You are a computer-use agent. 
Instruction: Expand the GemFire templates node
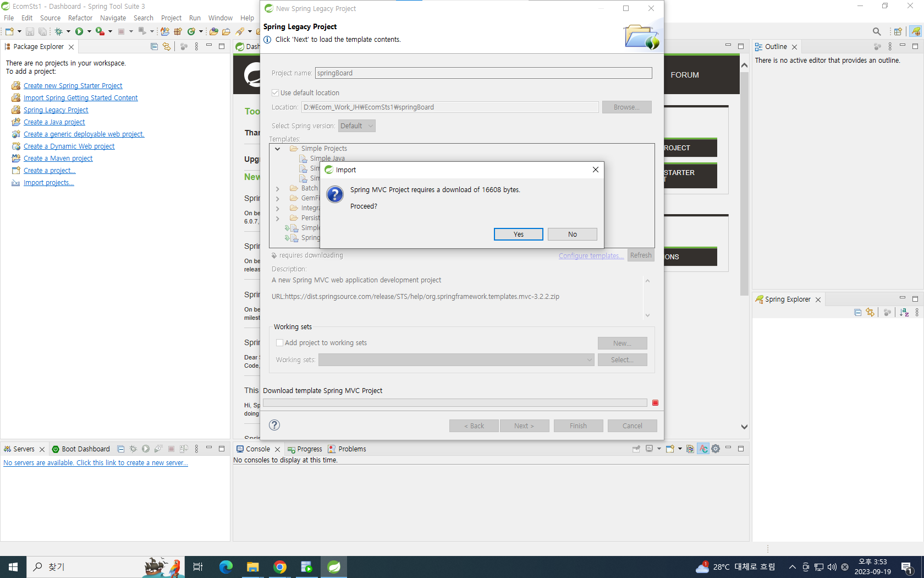(x=278, y=198)
